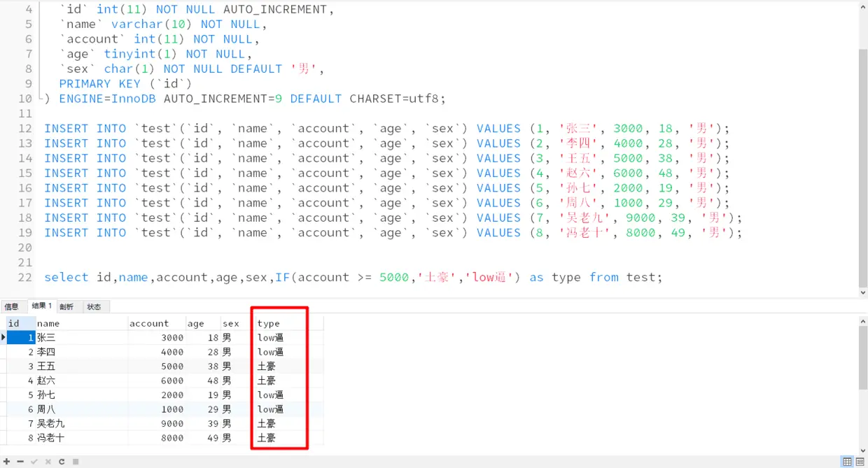Select the cell containing 孙七
The width and height of the screenshot is (868, 468).
click(x=81, y=395)
